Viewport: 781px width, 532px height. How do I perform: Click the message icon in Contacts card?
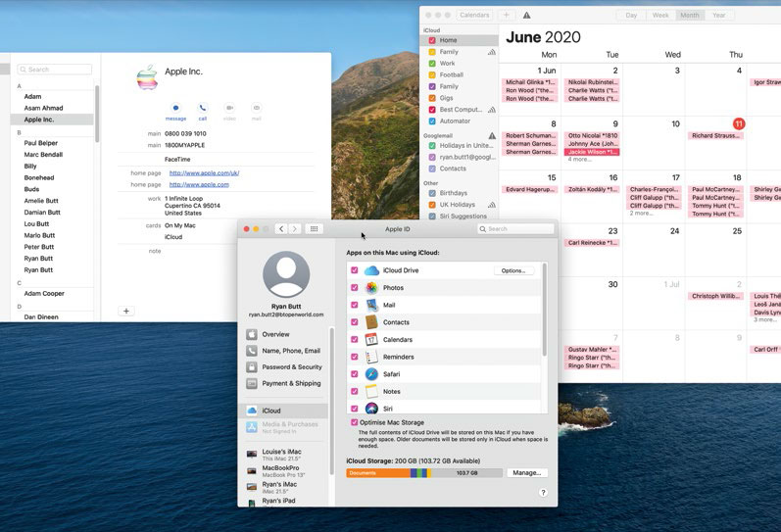tap(175, 108)
